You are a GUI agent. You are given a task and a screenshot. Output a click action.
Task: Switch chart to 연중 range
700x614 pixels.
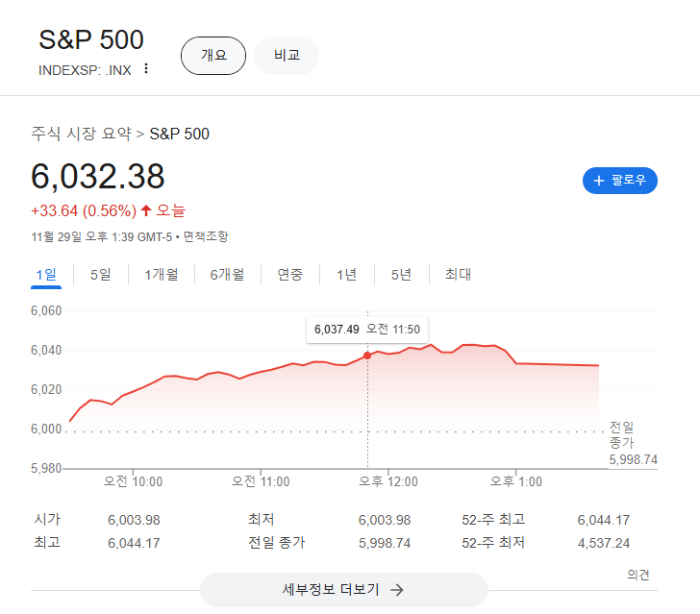[x=290, y=275]
